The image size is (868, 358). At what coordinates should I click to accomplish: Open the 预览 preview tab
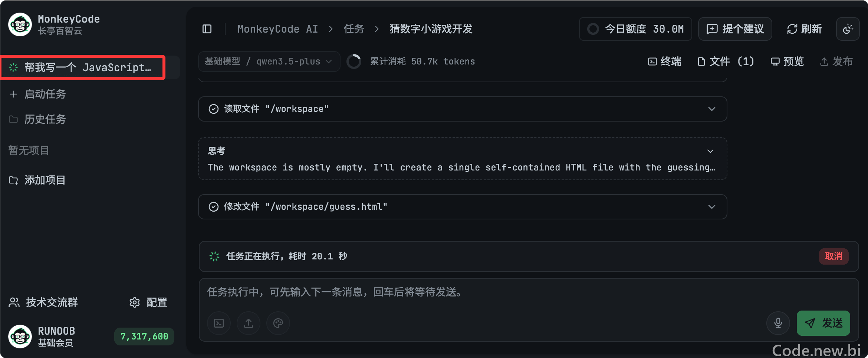787,62
